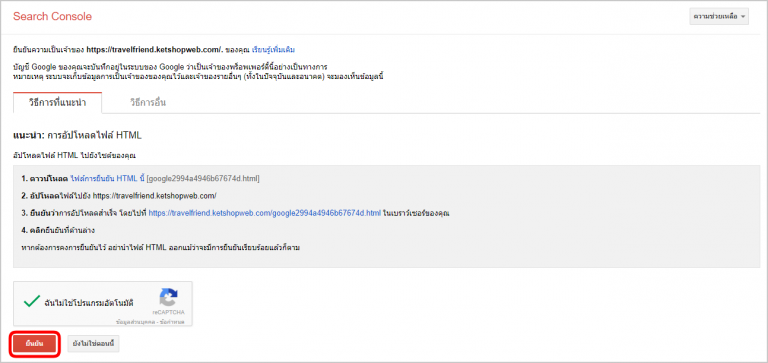Select the วิธีการที่แนะนำ tab

[58, 103]
